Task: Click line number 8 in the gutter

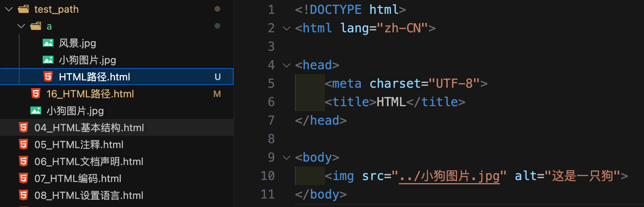Action: [x=271, y=139]
